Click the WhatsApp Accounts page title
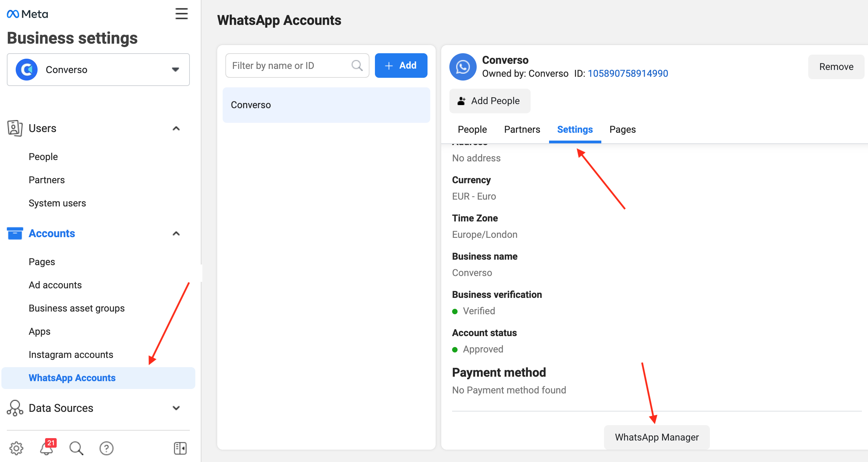 pyautogui.click(x=279, y=20)
